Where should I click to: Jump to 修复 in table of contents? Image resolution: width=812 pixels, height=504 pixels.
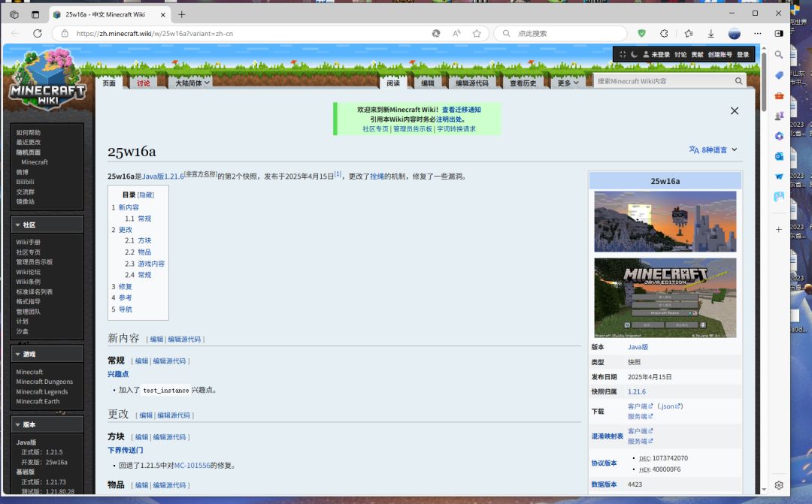pyautogui.click(x=126, y=286)
